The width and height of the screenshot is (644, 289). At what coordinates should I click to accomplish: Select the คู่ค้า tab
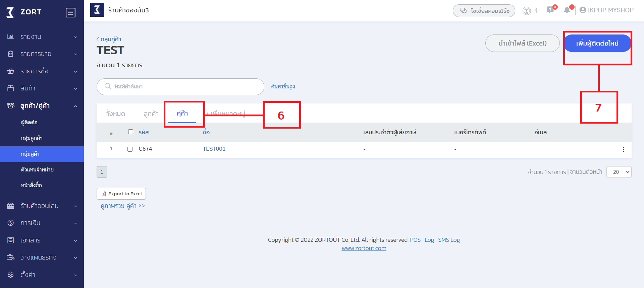click(182, 114)
